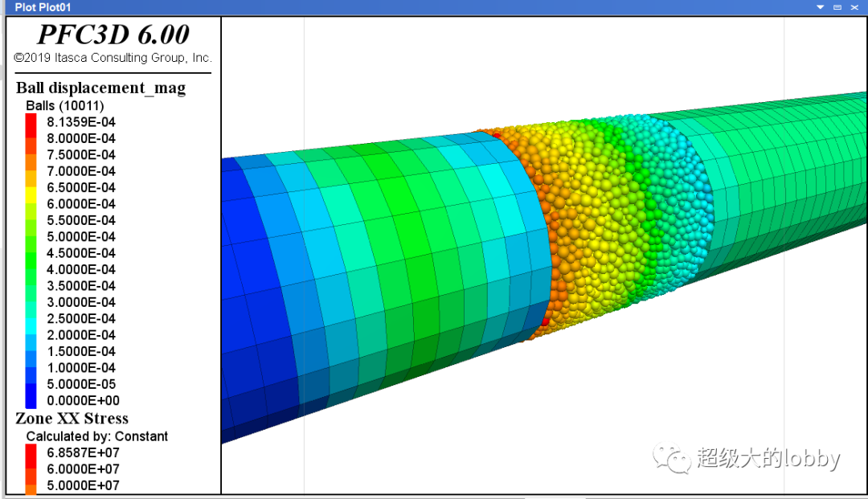The height and width of the screenshot is (499, 868).
Task: Select the Ball displacement_mag legend heading
Action: pos(100,88)
